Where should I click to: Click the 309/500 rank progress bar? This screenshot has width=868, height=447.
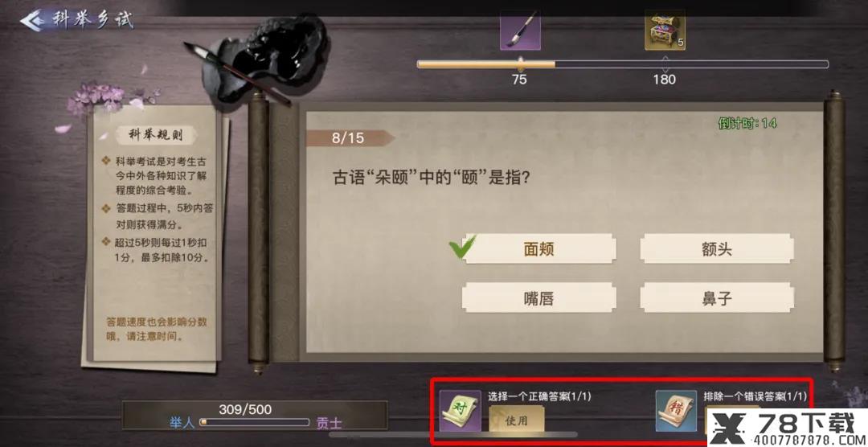254,422
